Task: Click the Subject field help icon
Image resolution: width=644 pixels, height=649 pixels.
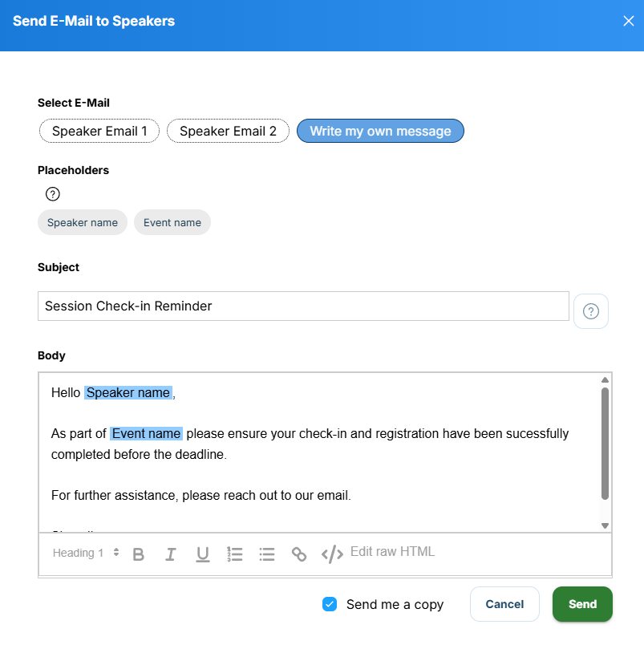Action: pos(590,311)
